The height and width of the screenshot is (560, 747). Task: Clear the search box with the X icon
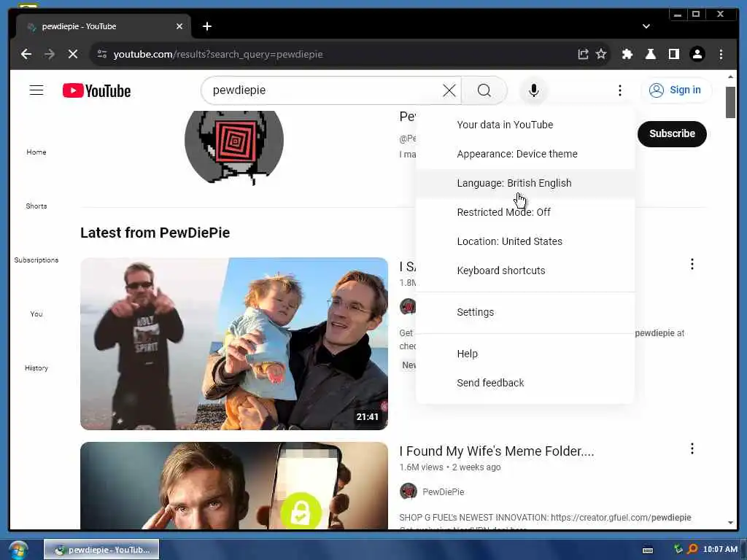point(449,90)
